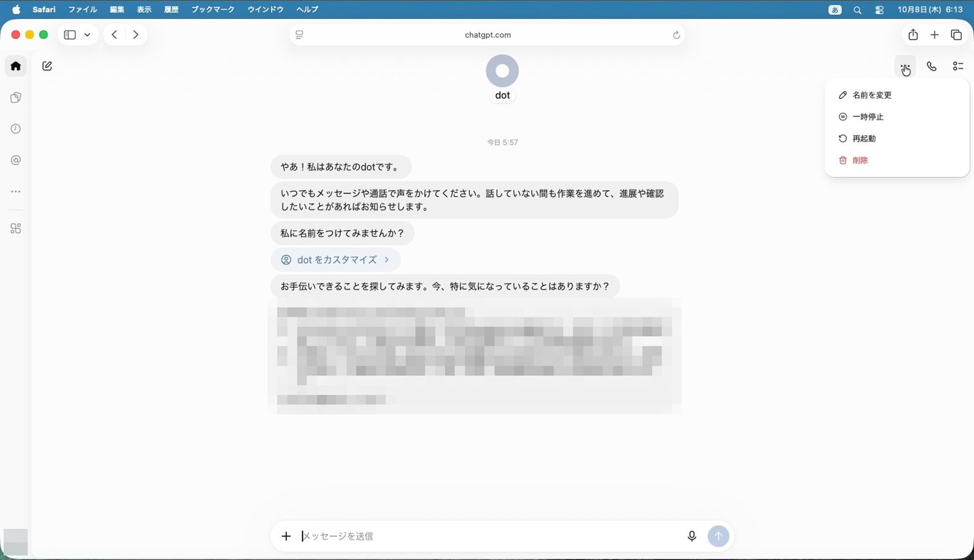The image size is (974, 560).
Task: Click the Japanese input source indicator
Action: click(835, 10)
